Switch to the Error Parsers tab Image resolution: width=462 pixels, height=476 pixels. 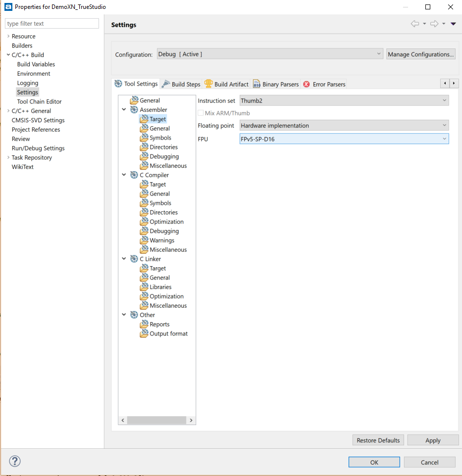coord(324,84)
